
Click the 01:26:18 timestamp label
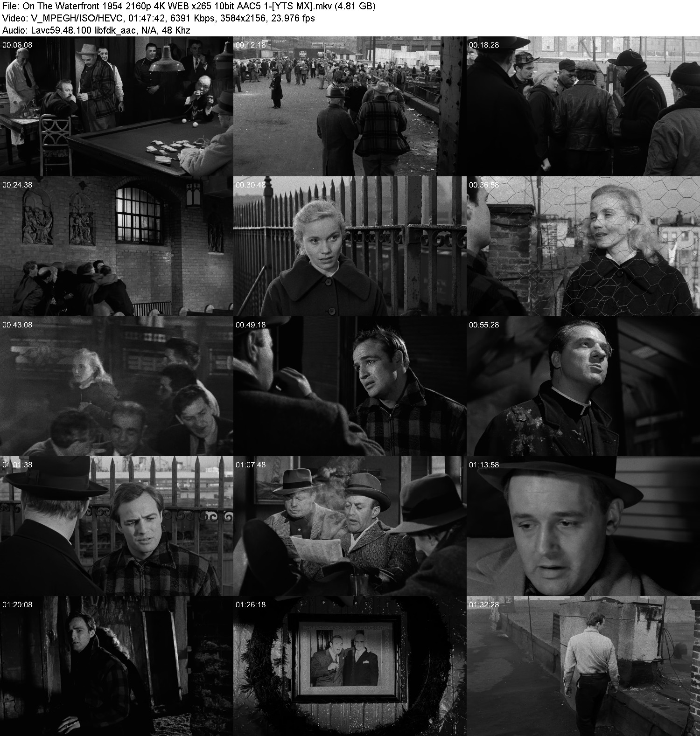251,605
